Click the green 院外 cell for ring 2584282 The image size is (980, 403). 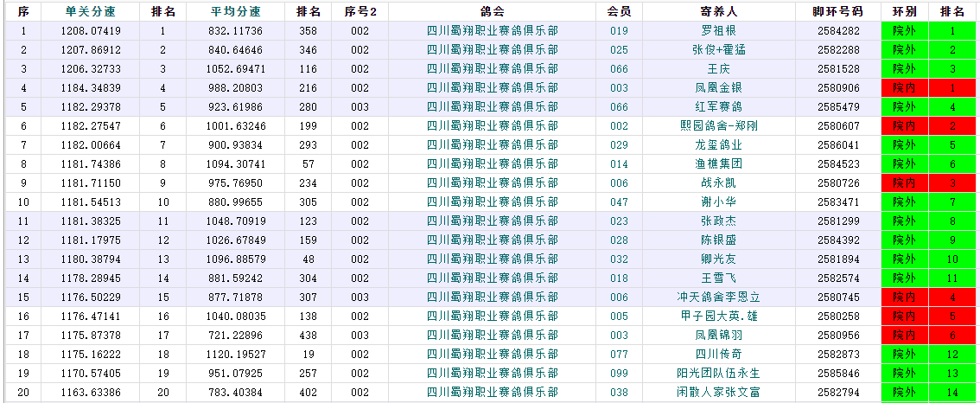904,31
